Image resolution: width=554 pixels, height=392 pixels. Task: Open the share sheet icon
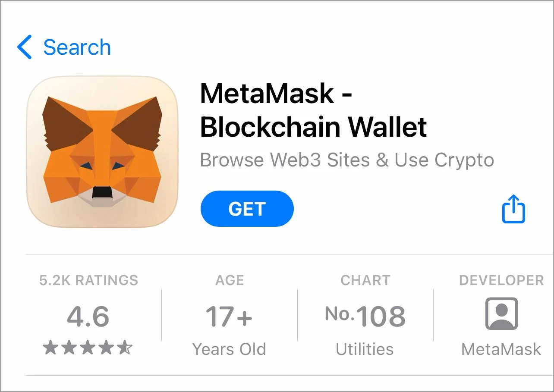pyautogui.click(x=513, y=209)
